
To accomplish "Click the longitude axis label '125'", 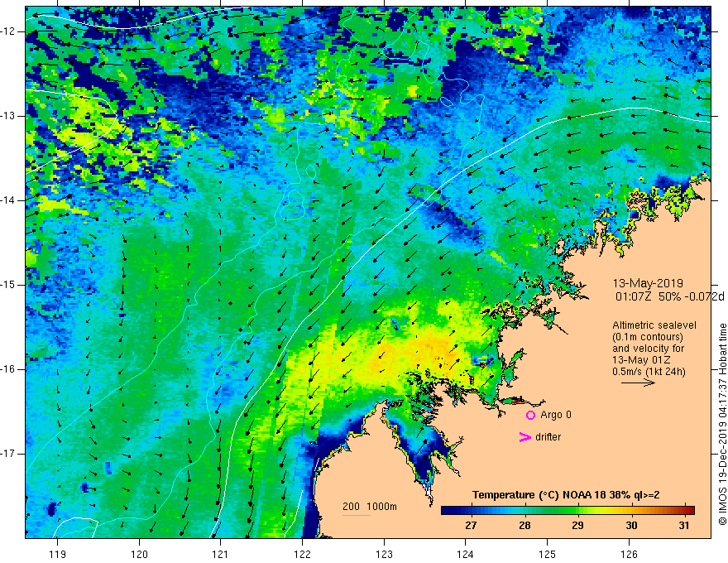I will click(x=548, y=554).
